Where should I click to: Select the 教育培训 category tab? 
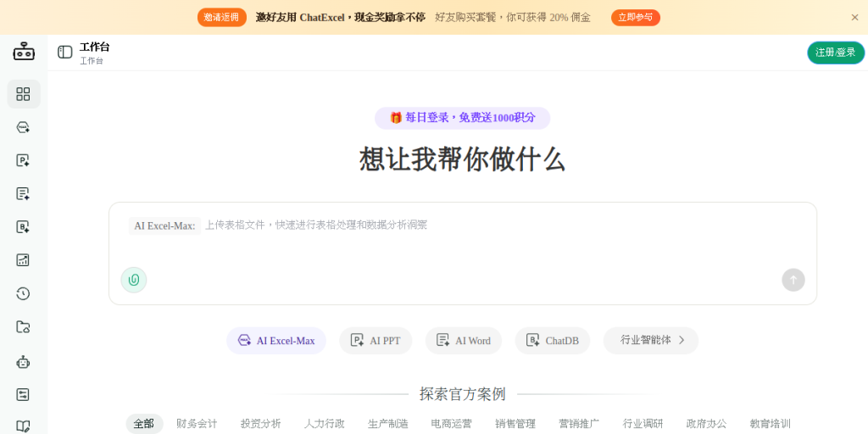coord(770,424)
